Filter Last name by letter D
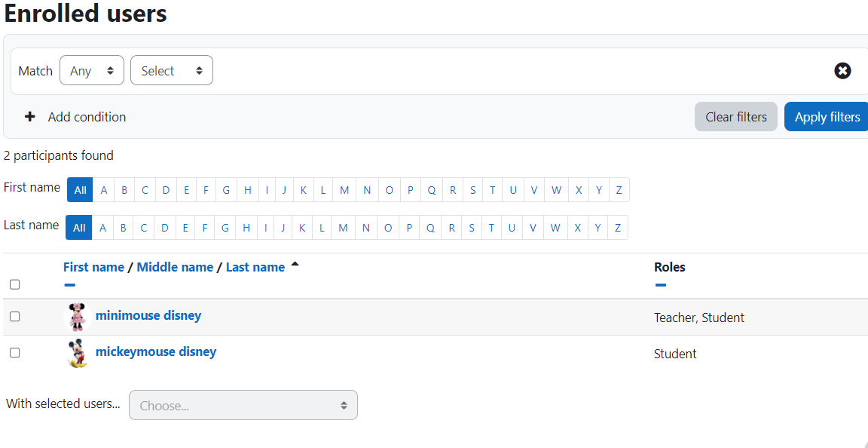 (164, 228)
